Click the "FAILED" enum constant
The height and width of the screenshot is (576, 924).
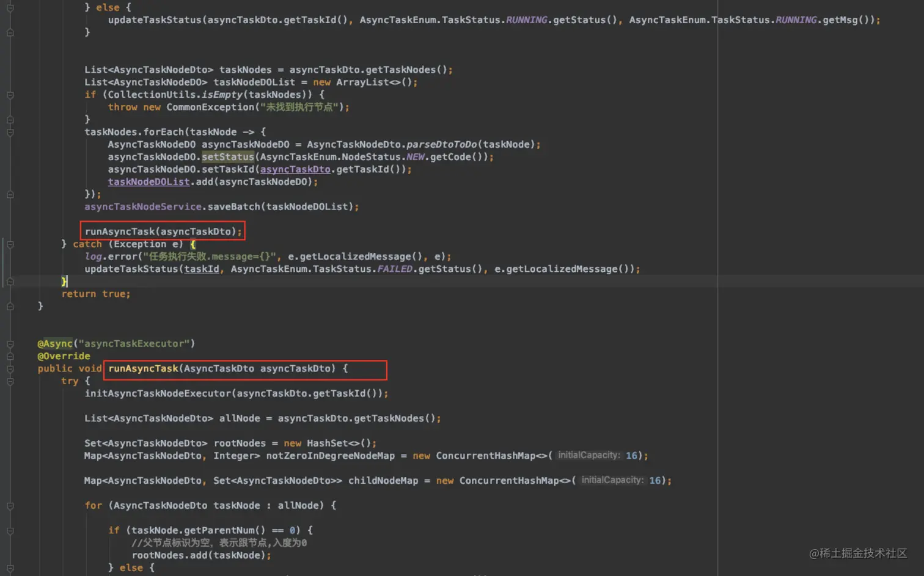[395, 269]
